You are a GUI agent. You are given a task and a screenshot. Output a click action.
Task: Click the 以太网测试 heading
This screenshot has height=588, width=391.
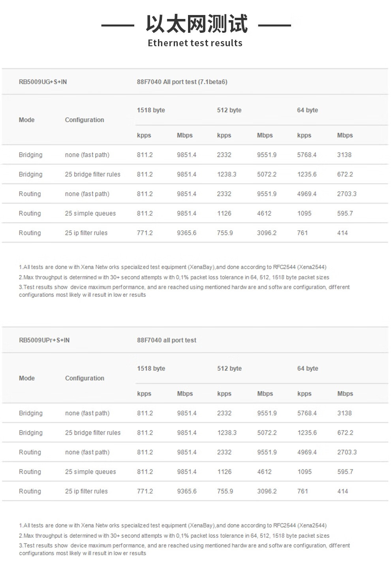(196, 24)
